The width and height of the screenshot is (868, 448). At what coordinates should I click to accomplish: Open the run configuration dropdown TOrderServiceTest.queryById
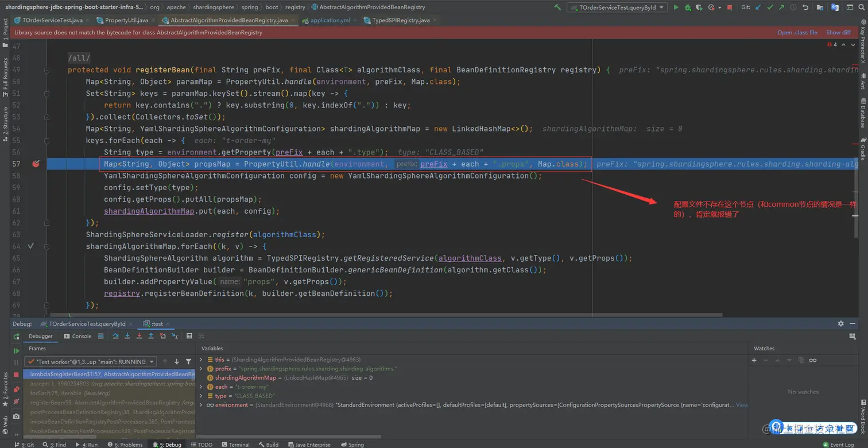point(617,7)
